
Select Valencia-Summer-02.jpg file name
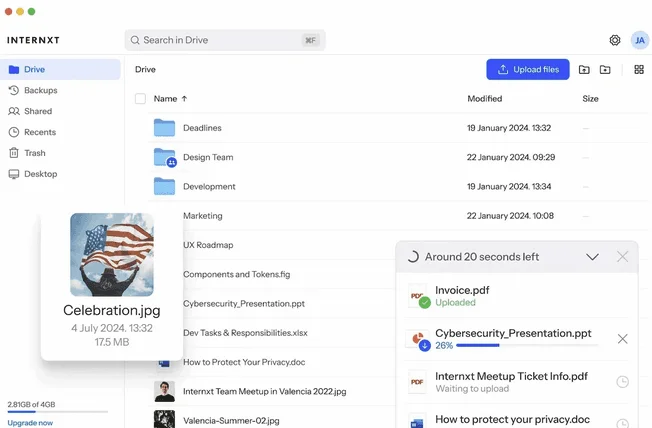tap(231, 421)
